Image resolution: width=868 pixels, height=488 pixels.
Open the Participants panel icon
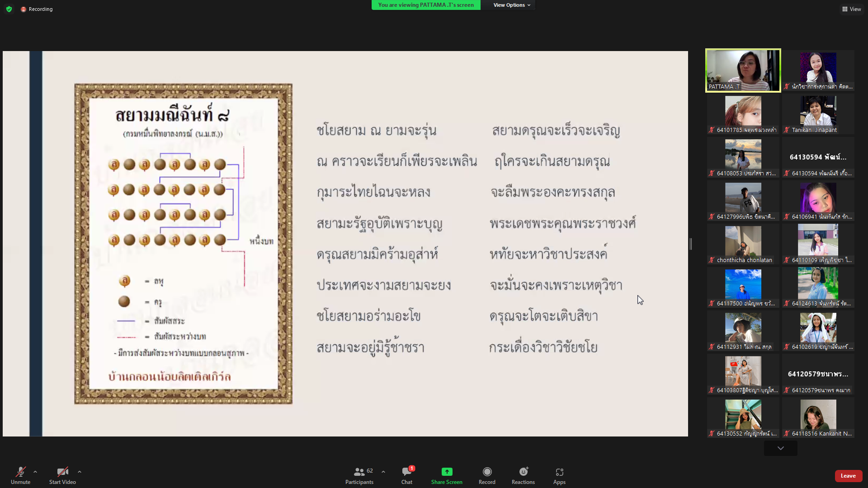[359, 472]
